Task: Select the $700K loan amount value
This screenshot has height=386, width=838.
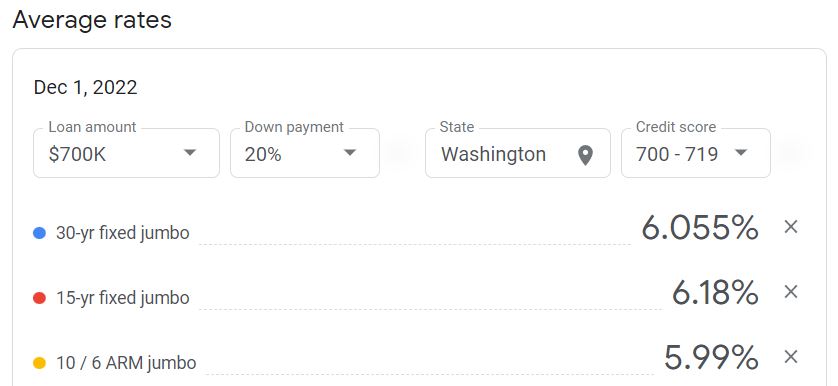Action: [x=77, y=155]
